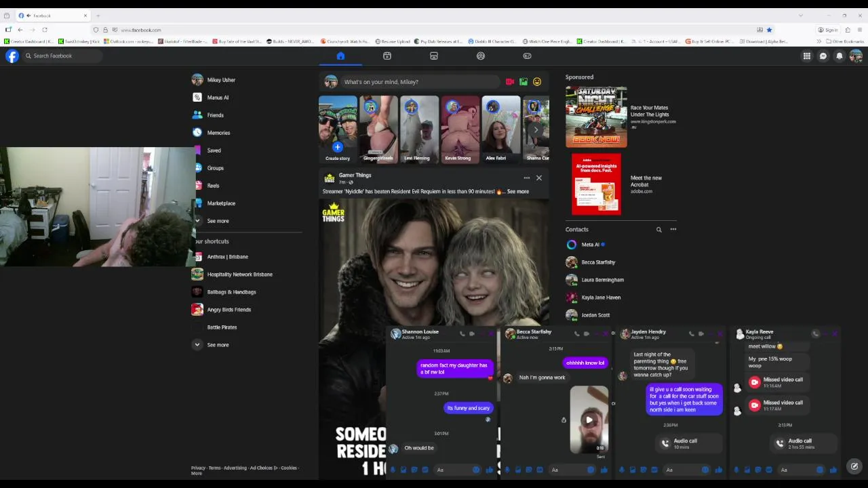Open the Facebook logo home link
This screenshot has height=488, width=868.
click(x=12, y=56)
